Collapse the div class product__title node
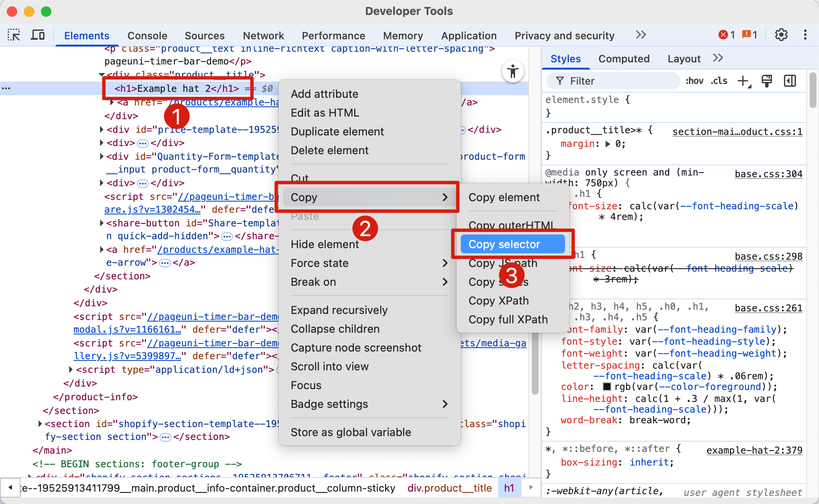This screenshot has width=819, height=504. (101, 75)
